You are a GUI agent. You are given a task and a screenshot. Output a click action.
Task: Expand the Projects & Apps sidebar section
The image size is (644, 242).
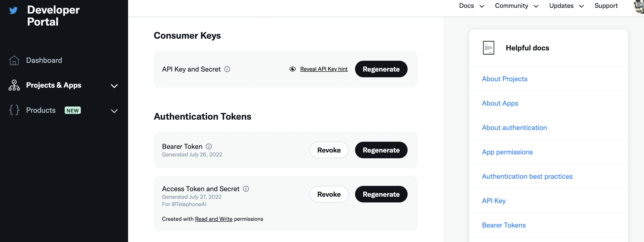[114, 86]
